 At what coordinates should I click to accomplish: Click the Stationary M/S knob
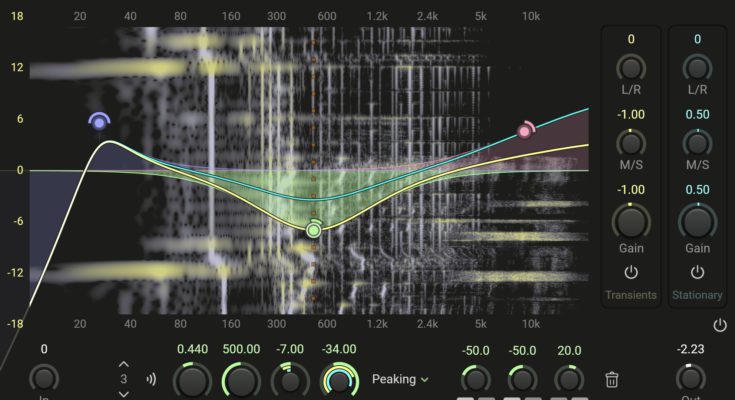(x=697, y=143)
